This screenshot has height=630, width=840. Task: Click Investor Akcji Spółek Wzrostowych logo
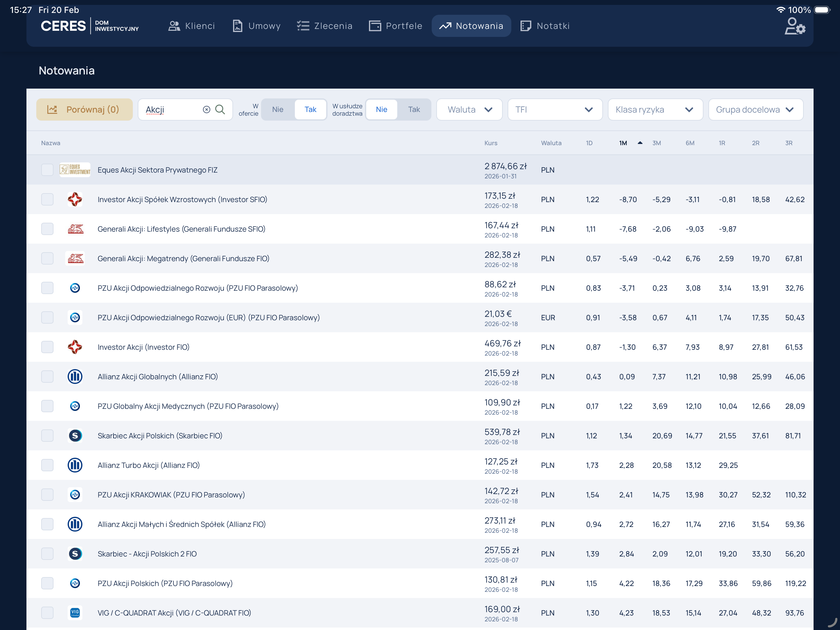click(75, 199)
